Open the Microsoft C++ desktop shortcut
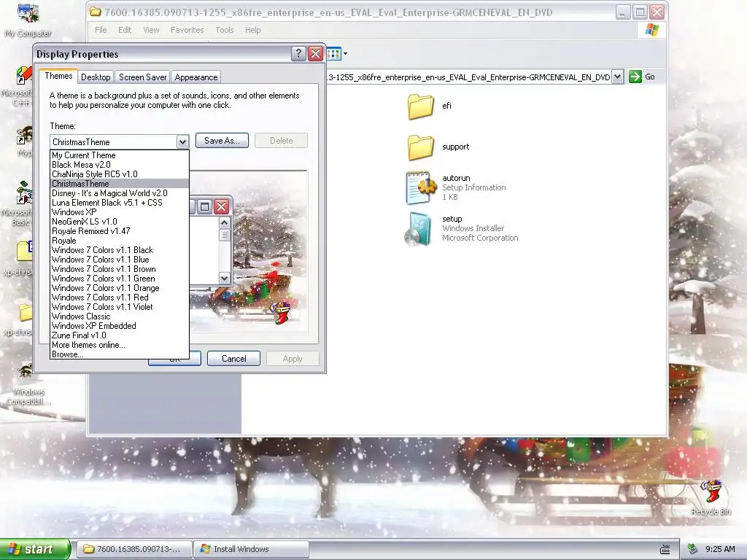The width and height of the screenshot is (747, 560). point(23,76)
